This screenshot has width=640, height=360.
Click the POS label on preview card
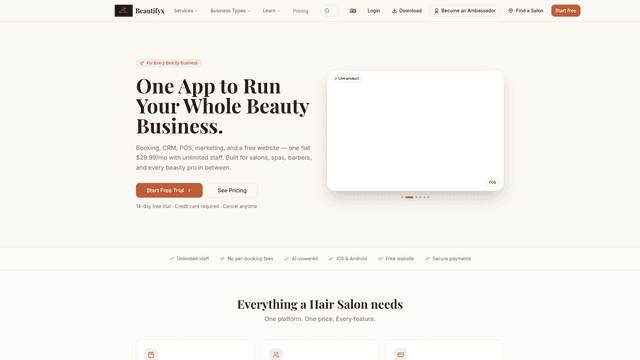pos(492,182)
